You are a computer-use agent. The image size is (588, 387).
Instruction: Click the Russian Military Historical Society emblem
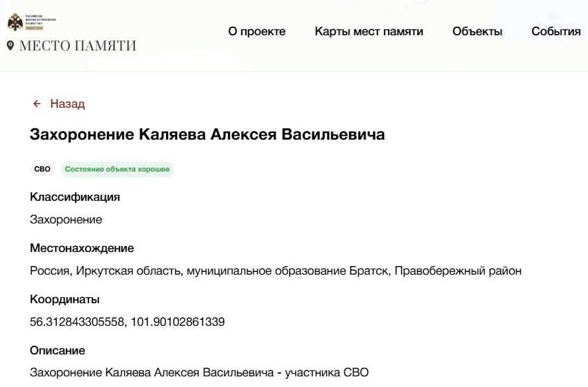click(15, 23)
